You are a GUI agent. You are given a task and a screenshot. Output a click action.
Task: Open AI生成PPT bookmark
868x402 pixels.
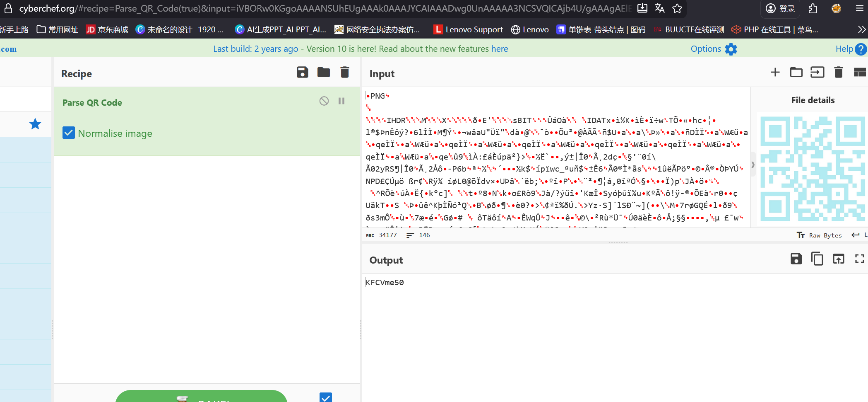(281, 29)
